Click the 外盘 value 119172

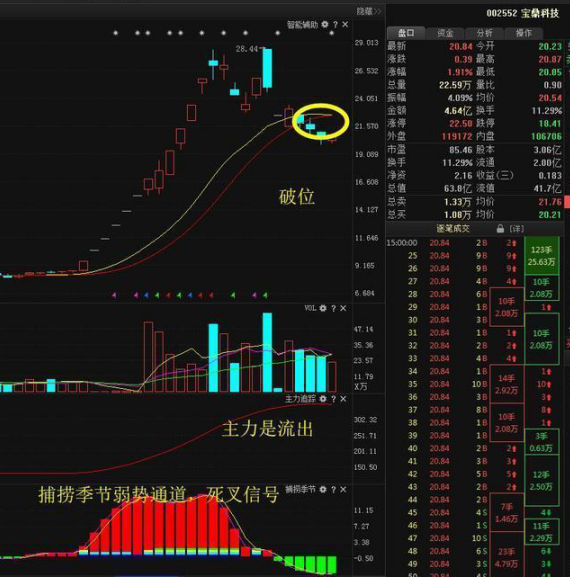(x=457, y=136)
